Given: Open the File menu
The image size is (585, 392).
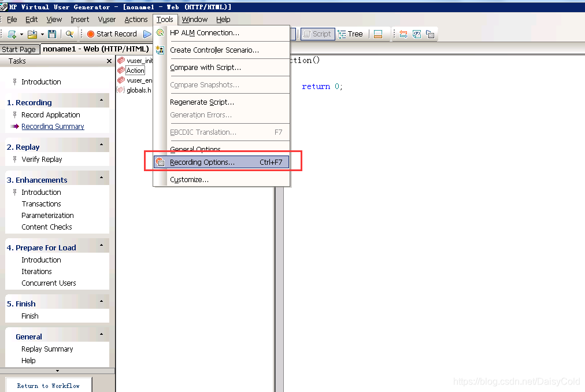Looking at the screenshot, I should 12,20.
